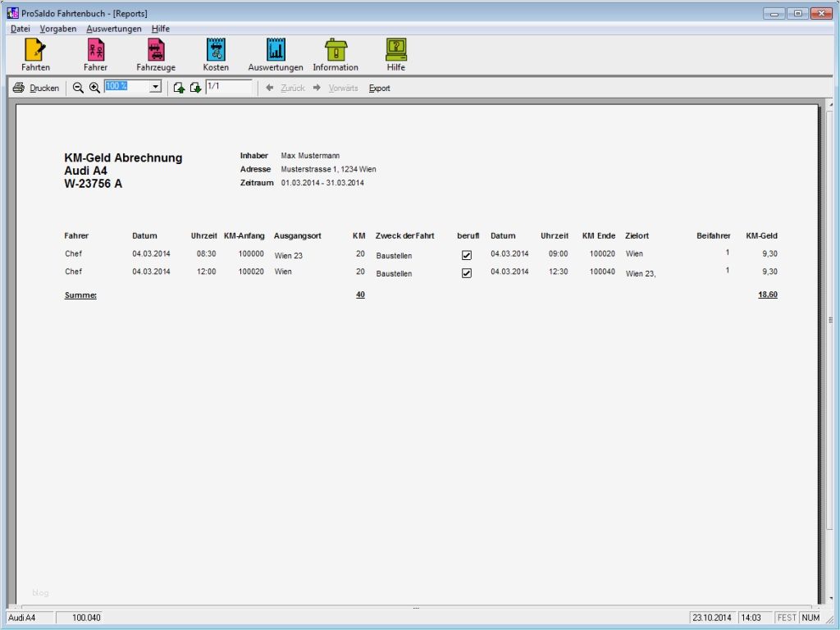Screen dimensions: 840x630
Task: Click the Vorwärts text button
Action: [344, 88]
